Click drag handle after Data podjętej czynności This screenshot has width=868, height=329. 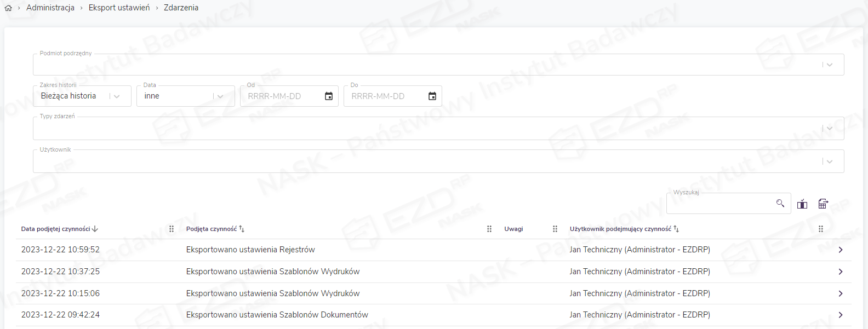coord(172,229)
